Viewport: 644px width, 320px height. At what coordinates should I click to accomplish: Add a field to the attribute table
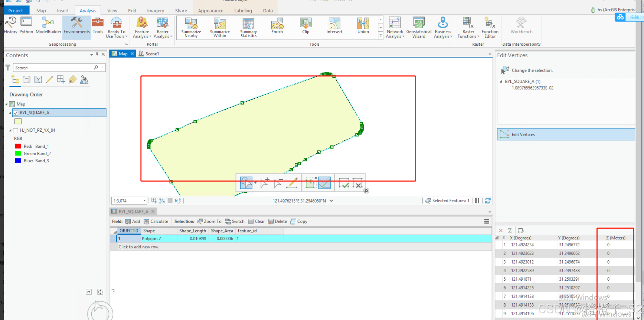pos(133,222)
